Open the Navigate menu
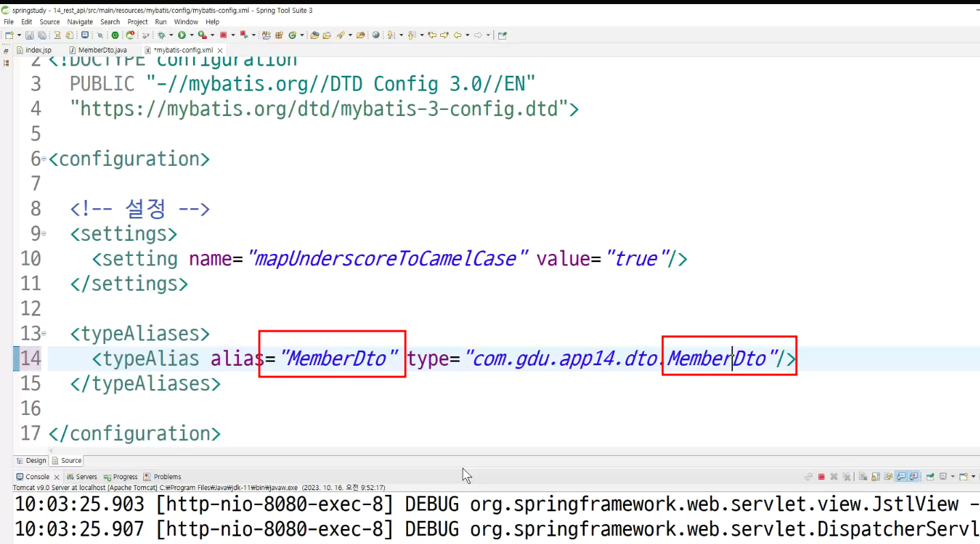The height and width of the screenshot is (544, 980). coord(80,22)
